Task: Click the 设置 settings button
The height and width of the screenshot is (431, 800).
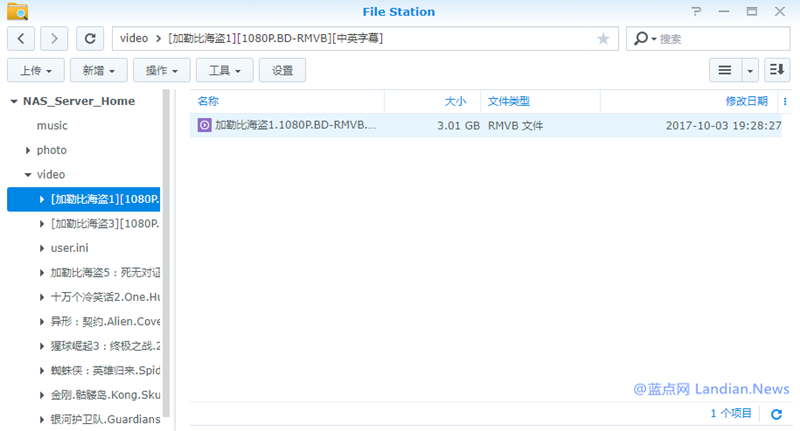Action: pos(282,70)
